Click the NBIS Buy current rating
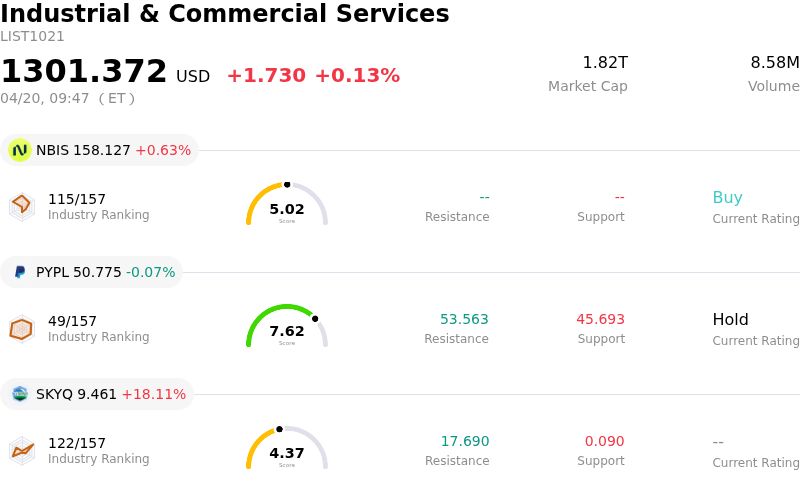This screenshot has height=488, width=800. [727, 198]
